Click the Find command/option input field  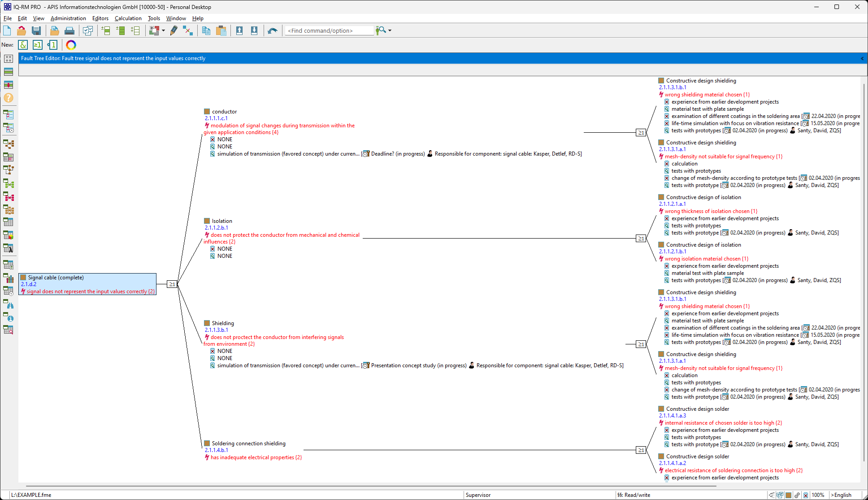[x=330, y=30]
